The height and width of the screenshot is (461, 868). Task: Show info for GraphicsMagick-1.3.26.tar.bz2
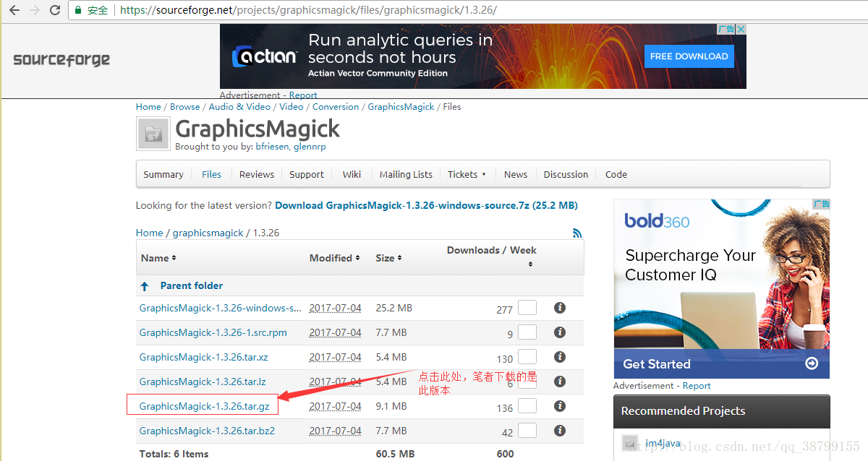tap(559, 431)
